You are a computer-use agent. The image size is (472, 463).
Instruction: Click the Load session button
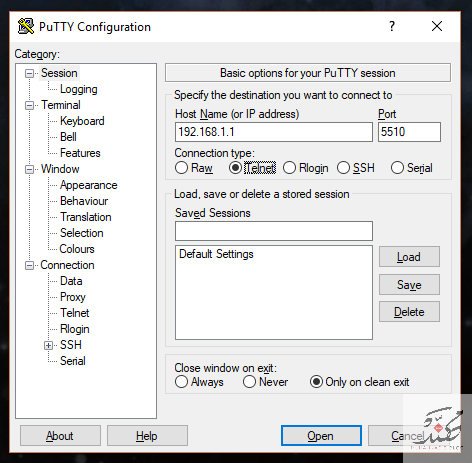tap(409, 257)
